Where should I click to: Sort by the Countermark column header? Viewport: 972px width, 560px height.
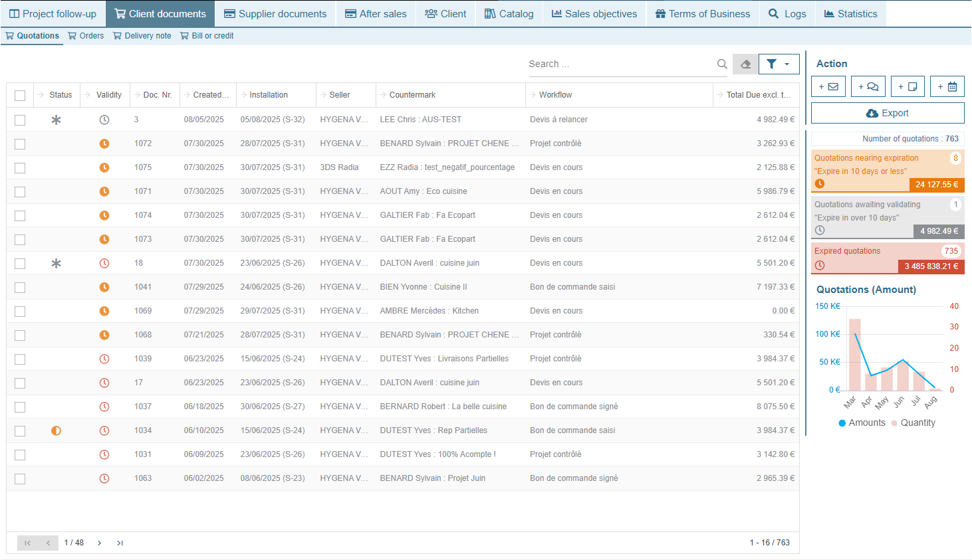412,95
